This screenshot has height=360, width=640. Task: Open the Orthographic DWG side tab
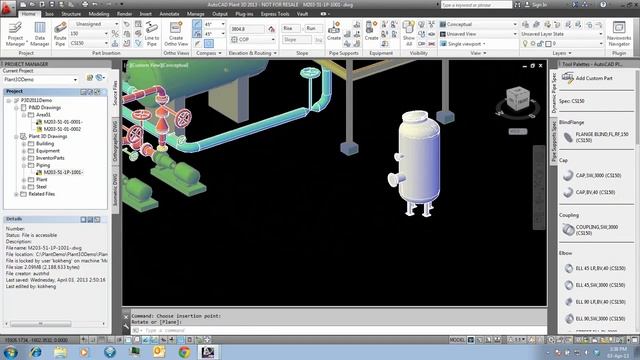(116, 141)
